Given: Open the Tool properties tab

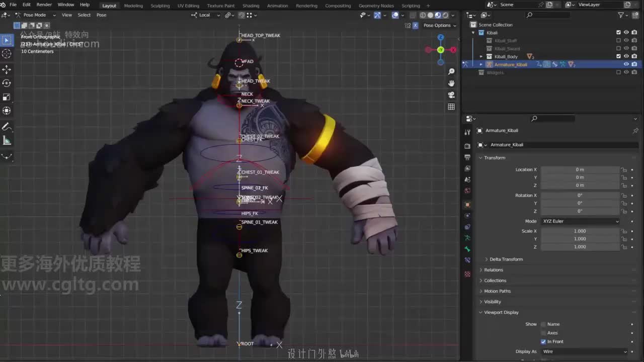Looking at the screenshot, I should coord(467,132).
